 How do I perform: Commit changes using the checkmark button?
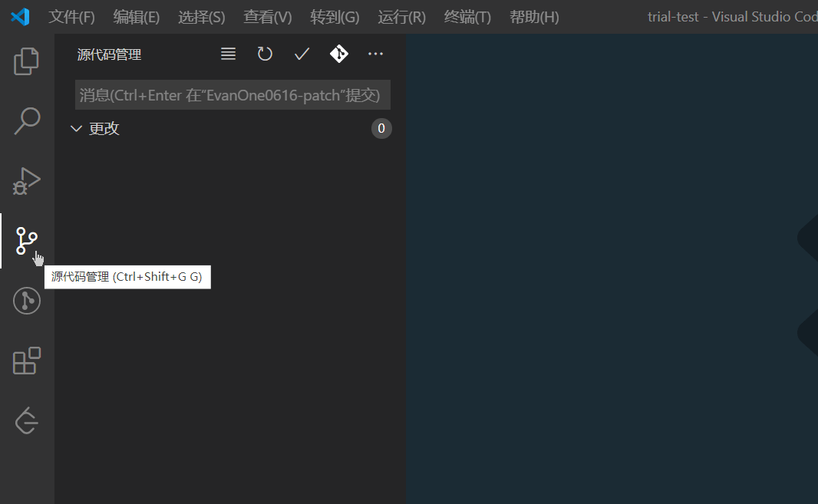[302, 54]
